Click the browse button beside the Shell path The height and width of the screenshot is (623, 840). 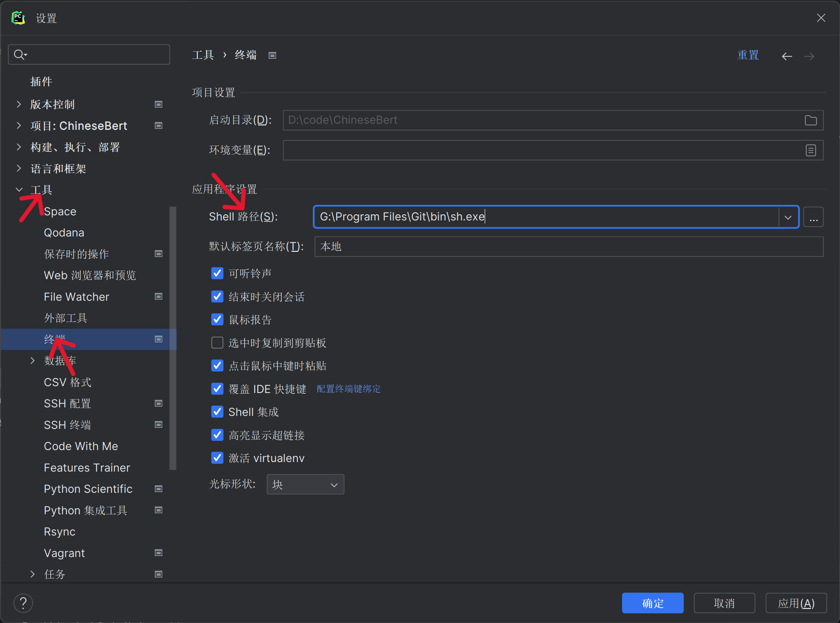[813, 217]
